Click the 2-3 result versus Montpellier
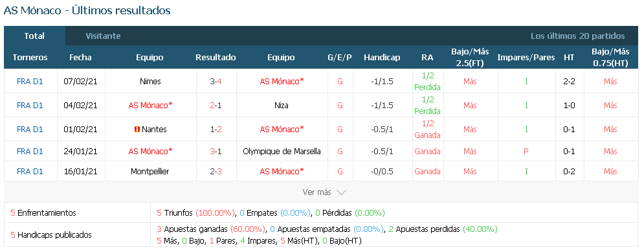The width and height of the screenshot is (644, 252). pyautogui.click(x=216, y=172)
